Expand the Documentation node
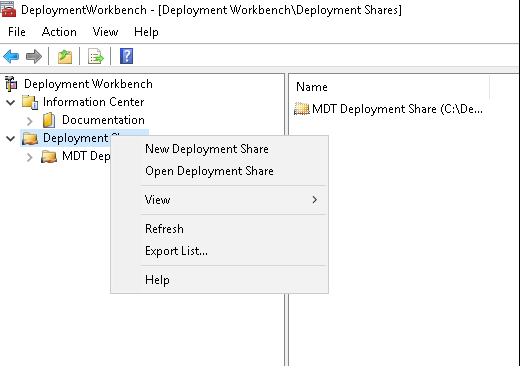This screenshot has width=520, height=366. [30, 120]
